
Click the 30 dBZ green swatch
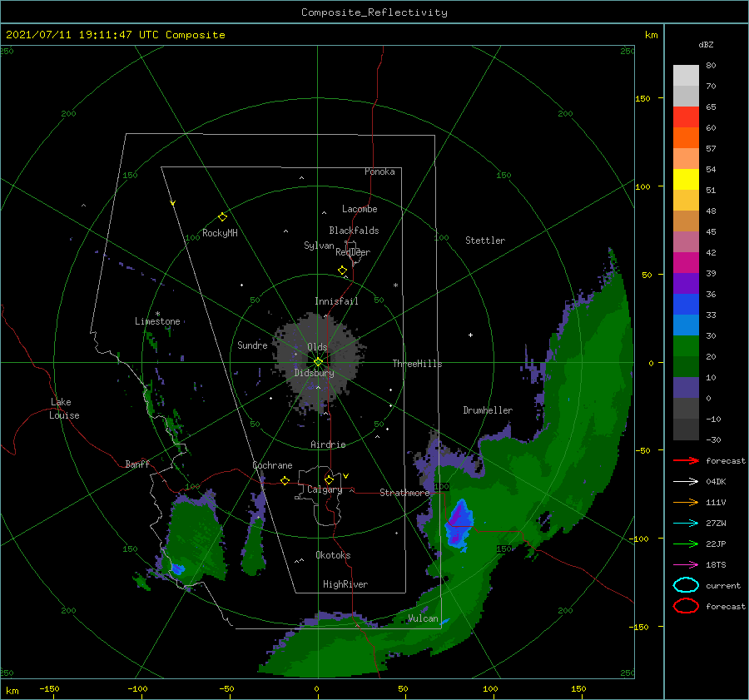686,346
